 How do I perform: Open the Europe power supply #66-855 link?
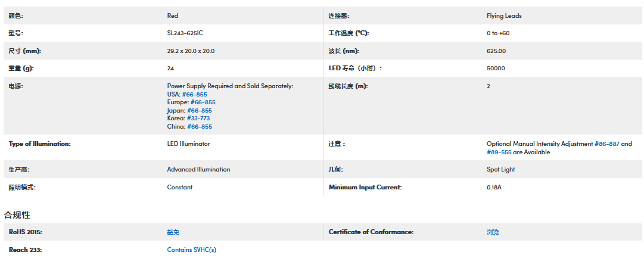point(203,102)
